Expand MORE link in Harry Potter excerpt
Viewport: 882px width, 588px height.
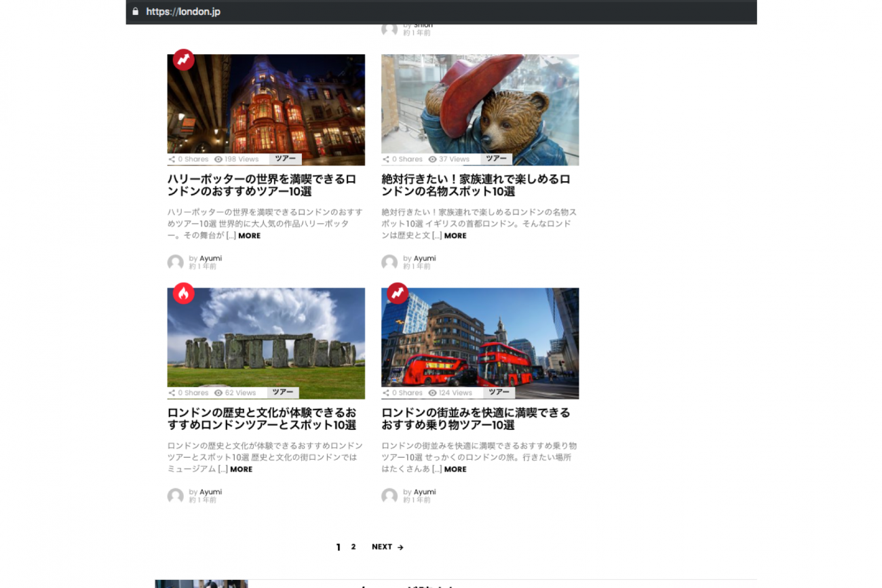coord(249,236)
